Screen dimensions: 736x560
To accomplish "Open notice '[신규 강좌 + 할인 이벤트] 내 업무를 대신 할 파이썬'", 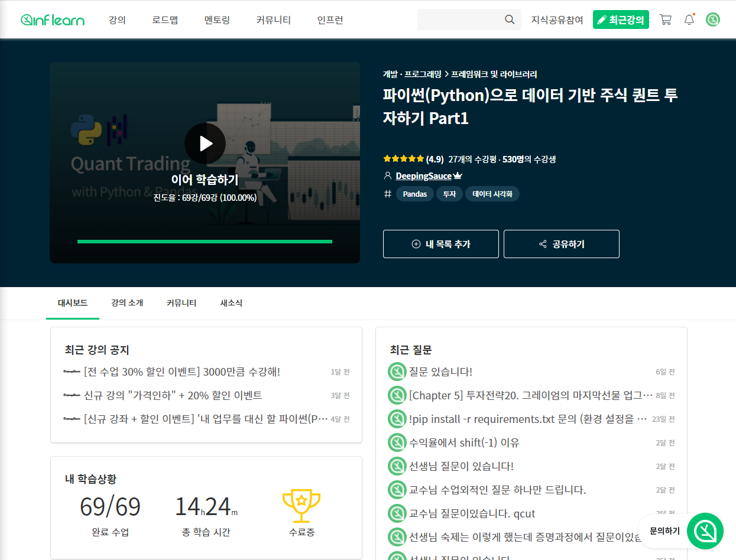I will [x=206, y=419].
